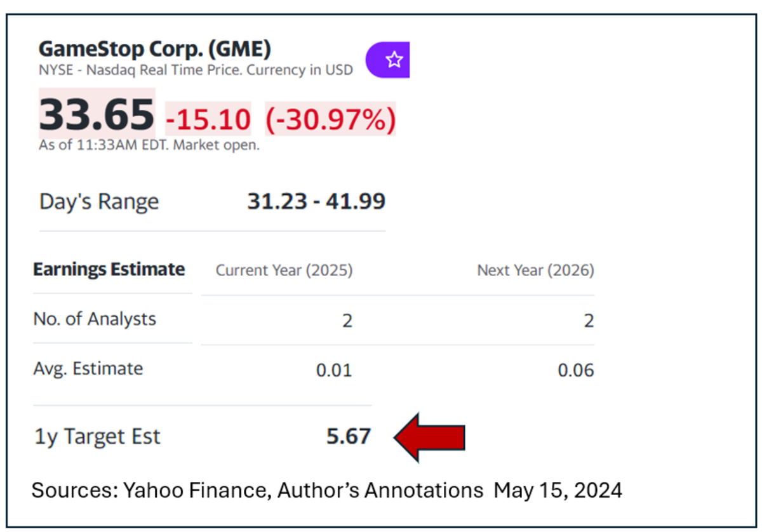The image size is (762, 532).
Task: Select the Earnings Estimate heading
Action: coord(109,269)
